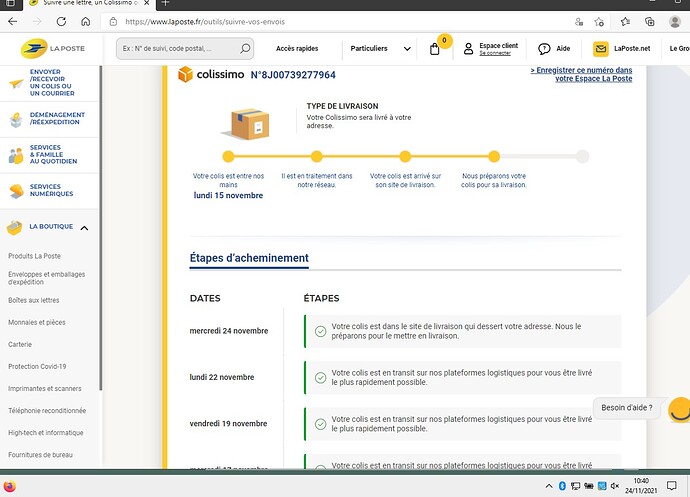Image resolution: width=690 pixels, height=497 pixels.
Task: Click the progress dot for traitement dans notre réseau
Action: pyautogui.click(x=316, y=156)
